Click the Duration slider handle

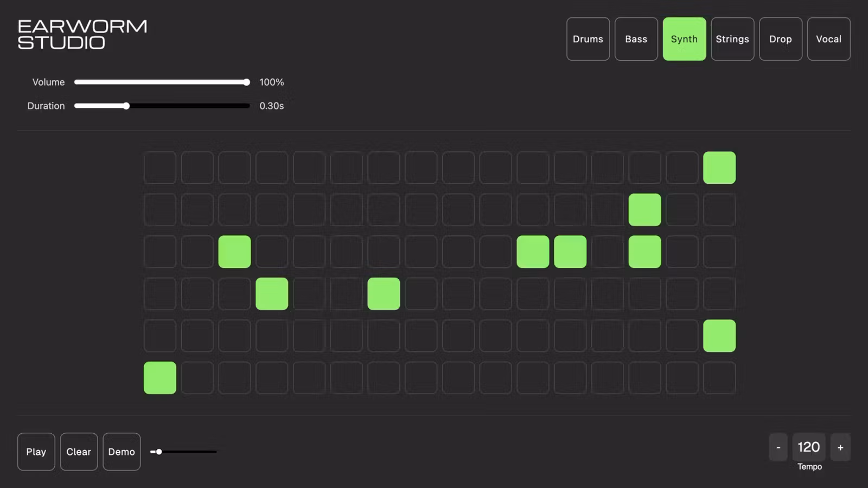click(126, 106)
